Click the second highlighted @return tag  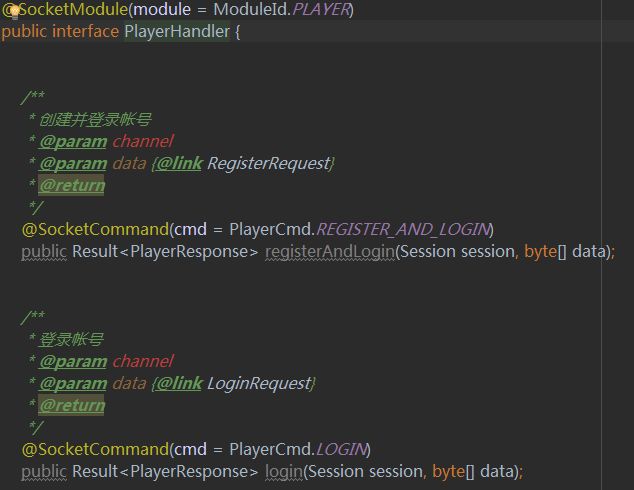tap(72, 406)
